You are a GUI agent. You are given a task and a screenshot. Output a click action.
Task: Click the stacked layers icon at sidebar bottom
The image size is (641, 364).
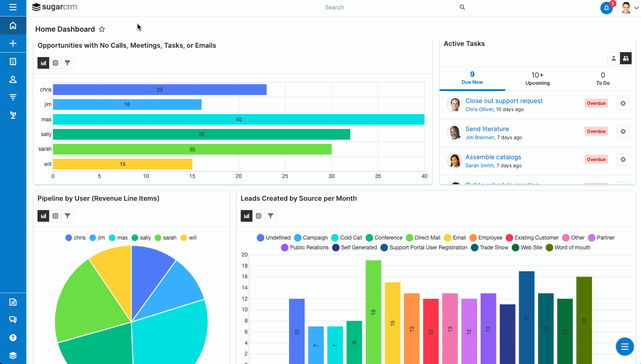coord(13,356)
